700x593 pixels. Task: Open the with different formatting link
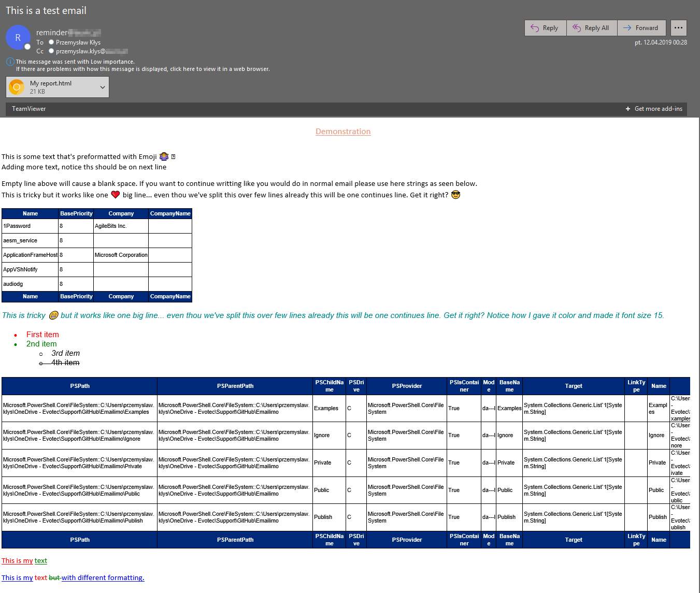[103, 577]
